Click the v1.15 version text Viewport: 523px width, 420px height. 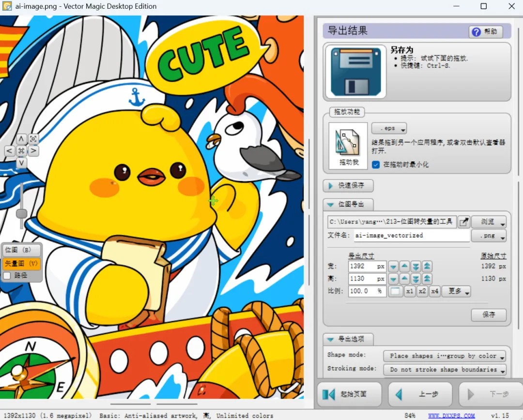pyautogui.click(x=500, y=416)
